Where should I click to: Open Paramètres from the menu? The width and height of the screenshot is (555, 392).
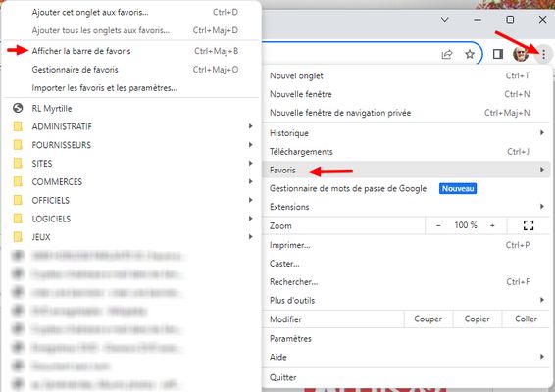[x=406, y=338]
